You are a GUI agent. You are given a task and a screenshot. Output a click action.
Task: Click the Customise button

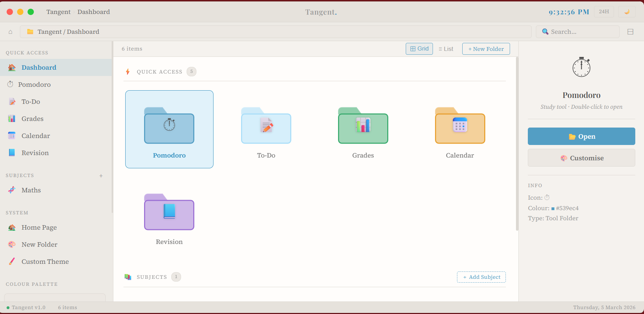click(x=582, y=158)
